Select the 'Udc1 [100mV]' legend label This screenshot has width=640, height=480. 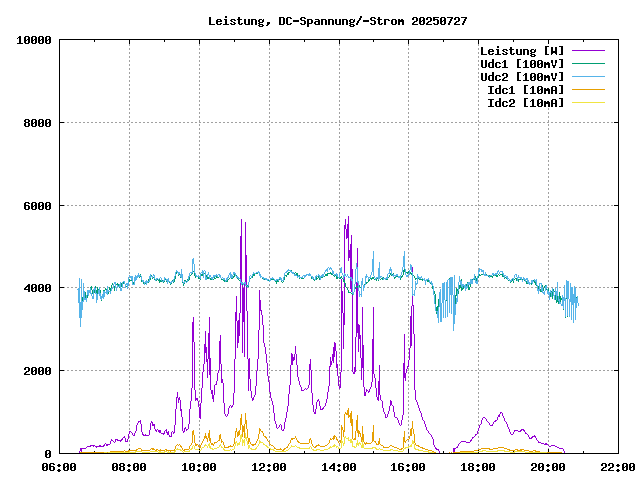point(521,64)
